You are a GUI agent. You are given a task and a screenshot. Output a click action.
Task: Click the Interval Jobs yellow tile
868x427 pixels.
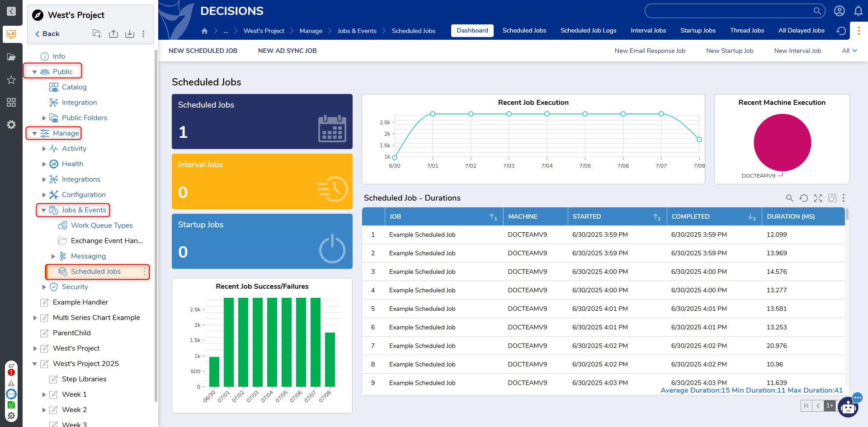[x=262, y=181]
